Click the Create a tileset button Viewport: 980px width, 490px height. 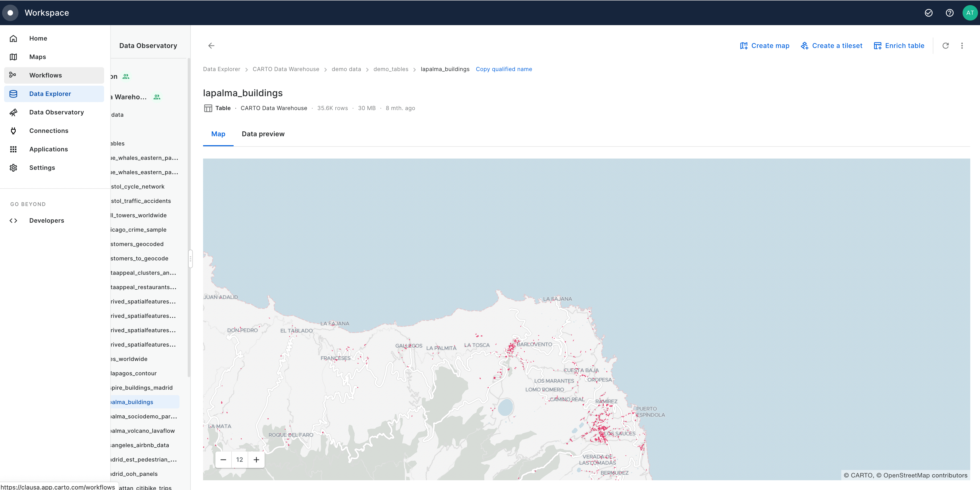coord(832,46)
